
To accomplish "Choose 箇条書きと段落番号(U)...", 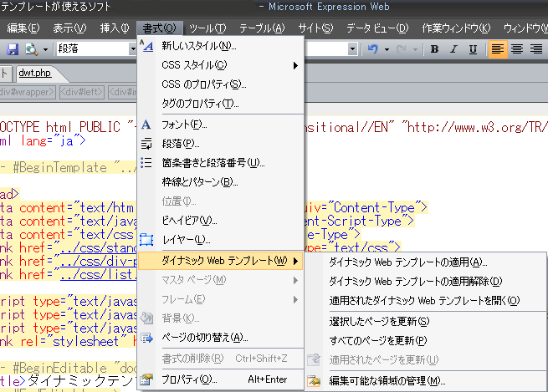I will coord(221,163).
